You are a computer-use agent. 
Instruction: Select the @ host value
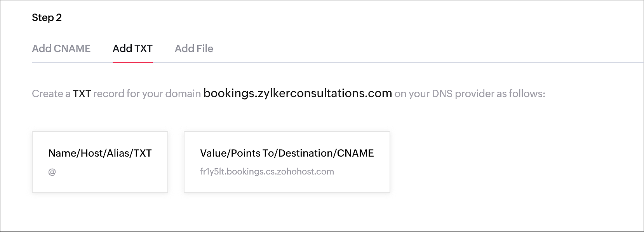[x=52, y=172]
